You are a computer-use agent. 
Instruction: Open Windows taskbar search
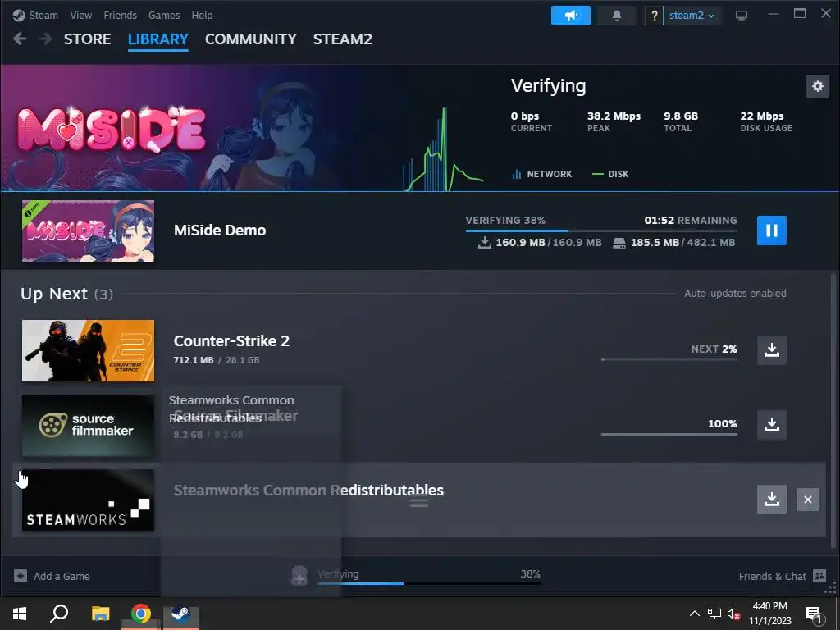point(59,614)
